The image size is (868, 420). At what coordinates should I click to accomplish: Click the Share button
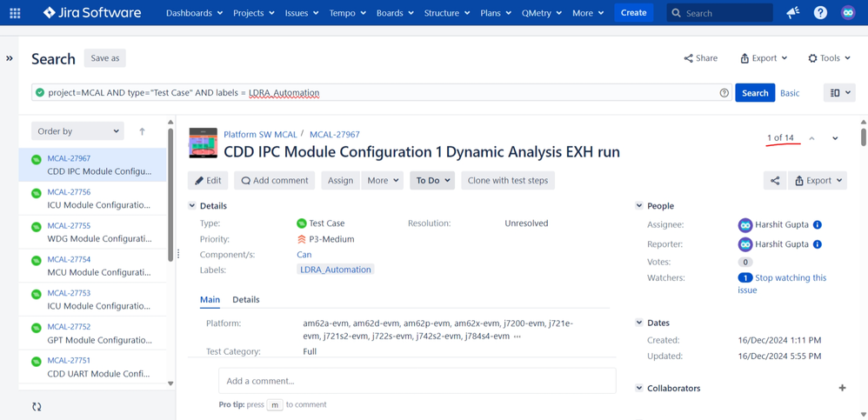(701, 58)
